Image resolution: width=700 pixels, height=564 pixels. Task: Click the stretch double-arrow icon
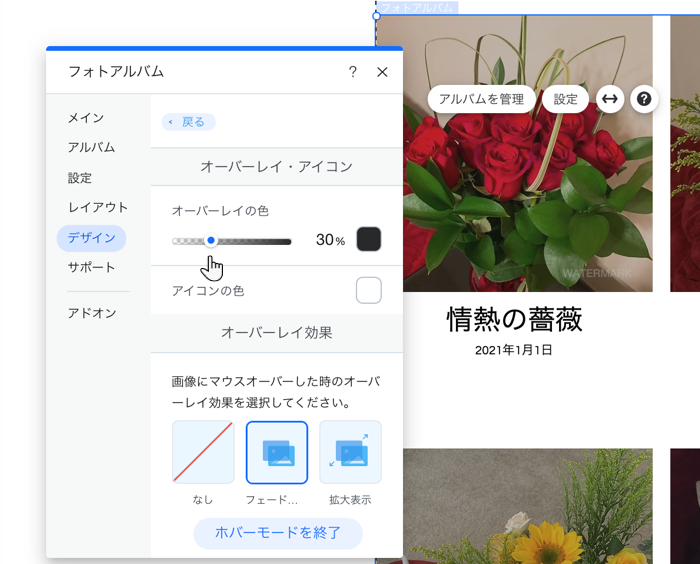610,99
